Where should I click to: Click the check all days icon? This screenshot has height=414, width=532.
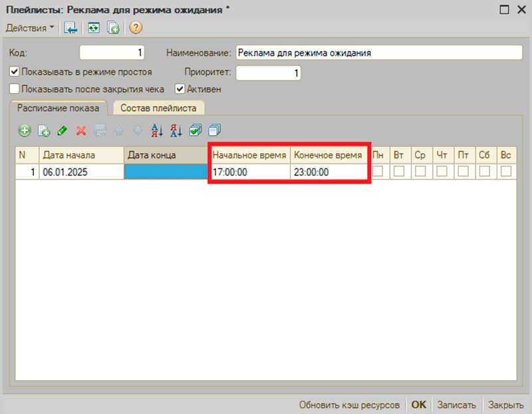[x=196, y=130]
